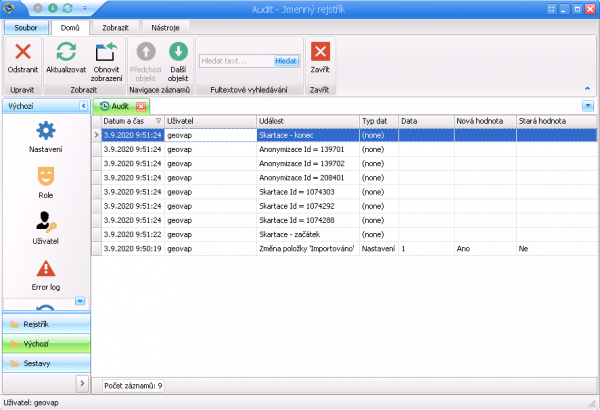Close the Audit tab with red X
This screenshot has width=600, height=410.
tap(141, 106)
